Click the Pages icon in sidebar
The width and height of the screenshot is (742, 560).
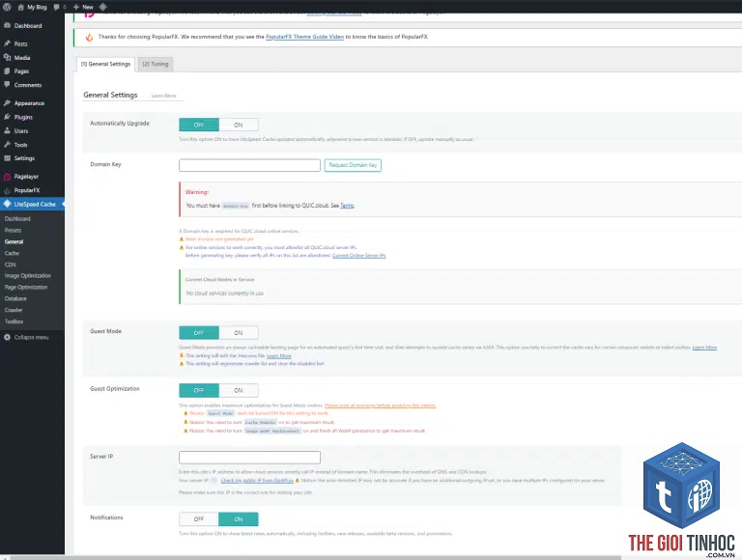point(7,70)
